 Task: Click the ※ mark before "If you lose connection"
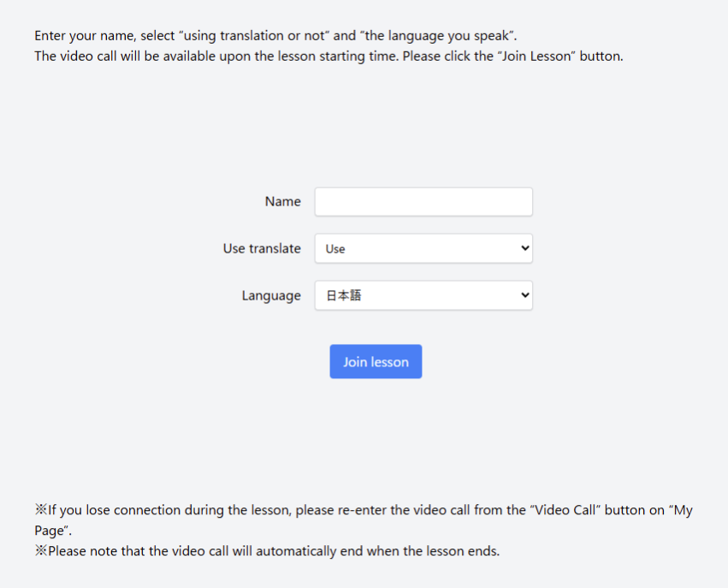click(40, 510)
